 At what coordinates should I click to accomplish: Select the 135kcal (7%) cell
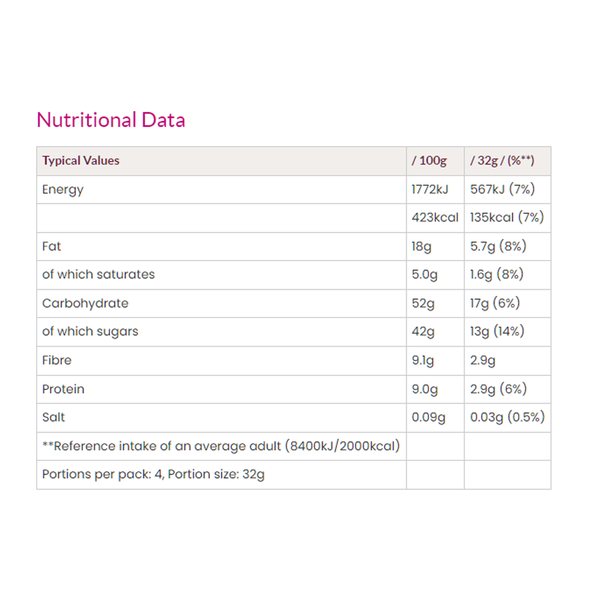tap(507, 217)
